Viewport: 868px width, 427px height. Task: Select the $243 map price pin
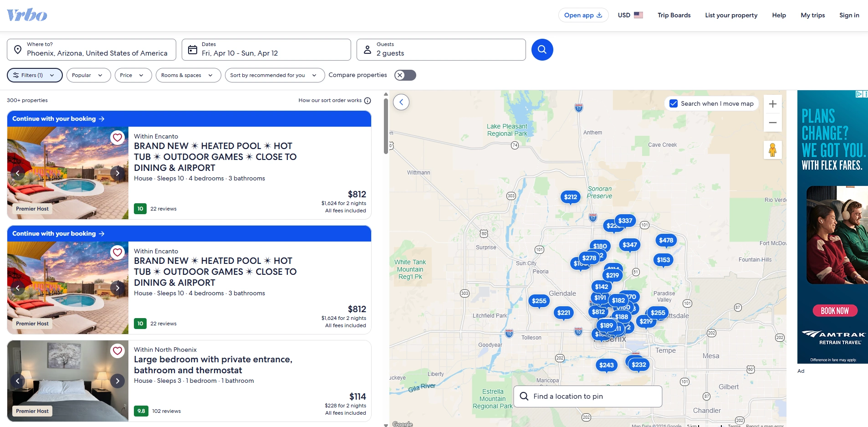pyautogui.click(x=607, y=365)
